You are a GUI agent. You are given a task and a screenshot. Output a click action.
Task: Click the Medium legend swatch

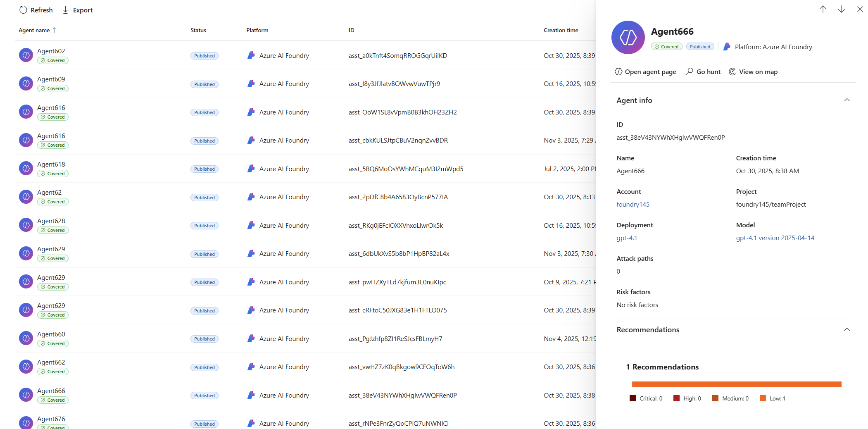(715, 398)
